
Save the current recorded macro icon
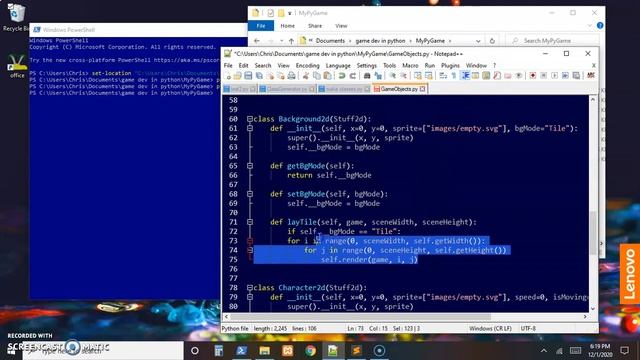click(x=576, y=76)
